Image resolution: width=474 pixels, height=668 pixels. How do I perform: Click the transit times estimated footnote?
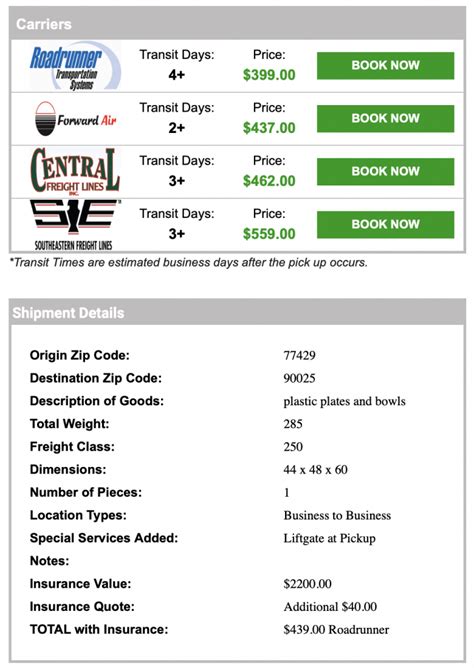click(188, 262)
